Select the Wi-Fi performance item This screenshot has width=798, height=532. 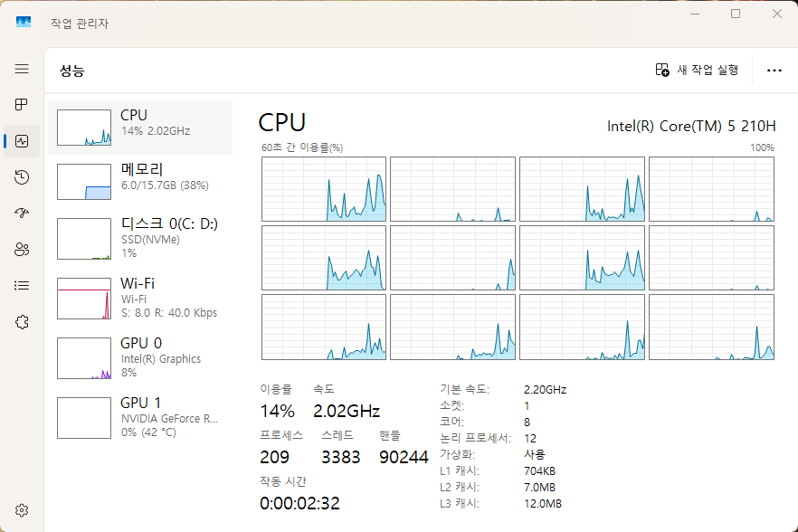(140, 298)
